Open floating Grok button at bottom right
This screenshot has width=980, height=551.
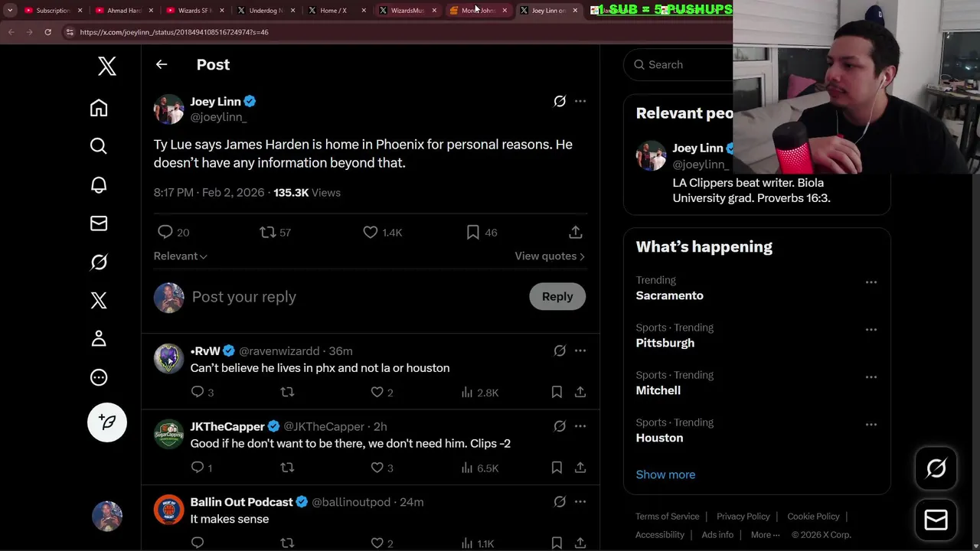click(936, 468)
